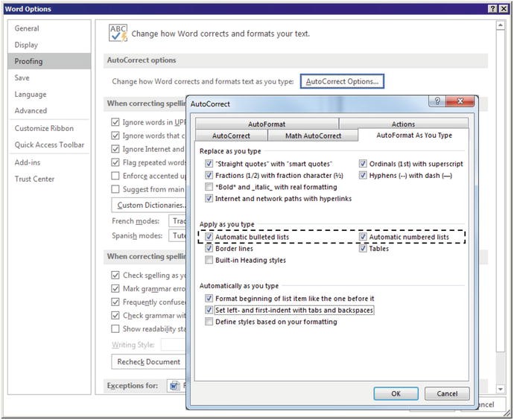The height and width of the screenshot is (420, 514).
Task: Enable Enforce accented uppercase checkbox
Action: click(115, 176)
